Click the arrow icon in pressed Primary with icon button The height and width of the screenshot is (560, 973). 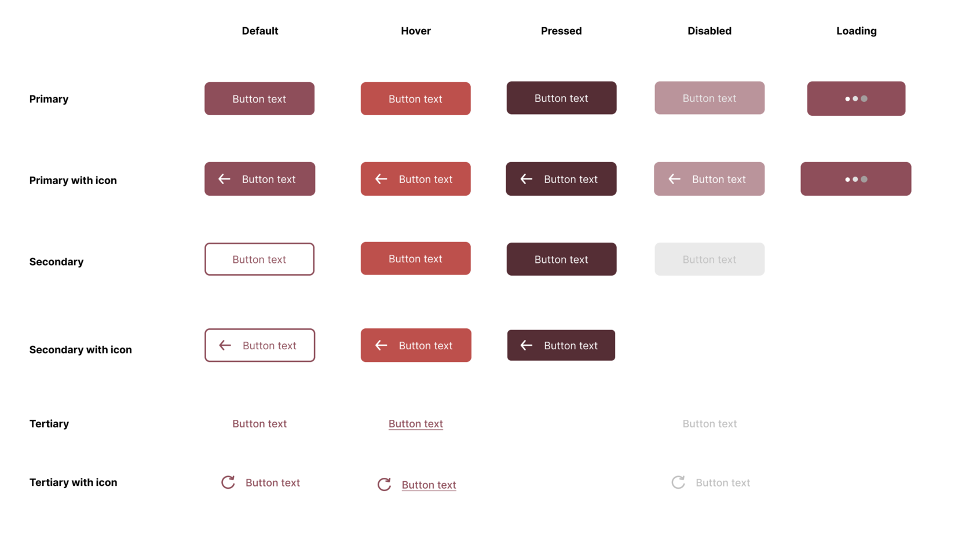[526, 180]
